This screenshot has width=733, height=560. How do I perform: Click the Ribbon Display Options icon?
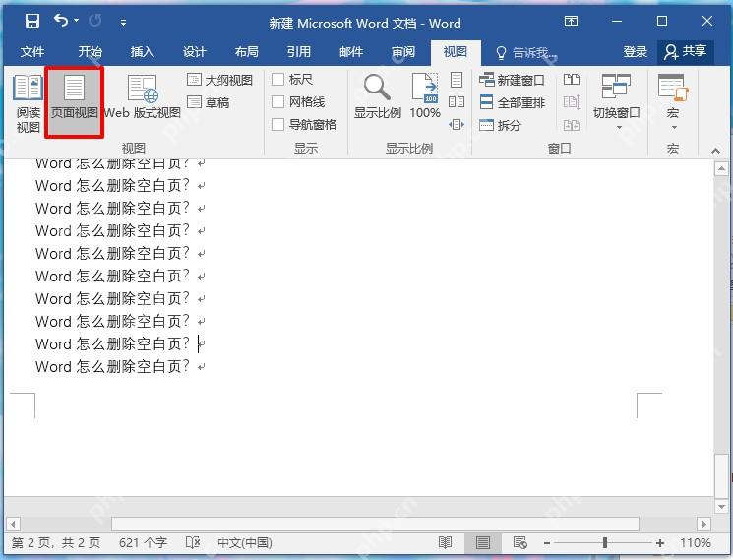(571, 21)
